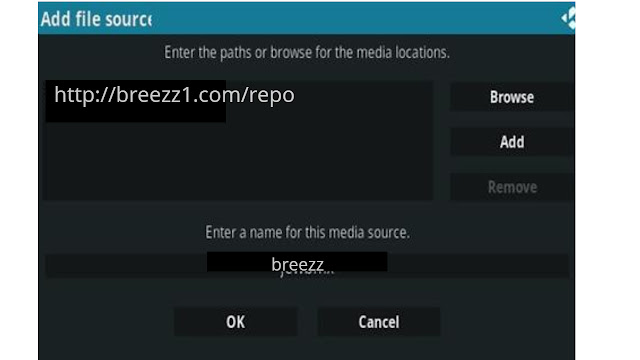This screenshot has height=360, width=640.
Task: Click "Enter a name for this media source" label
Action: pyautogui.click(x=307, y=232)
